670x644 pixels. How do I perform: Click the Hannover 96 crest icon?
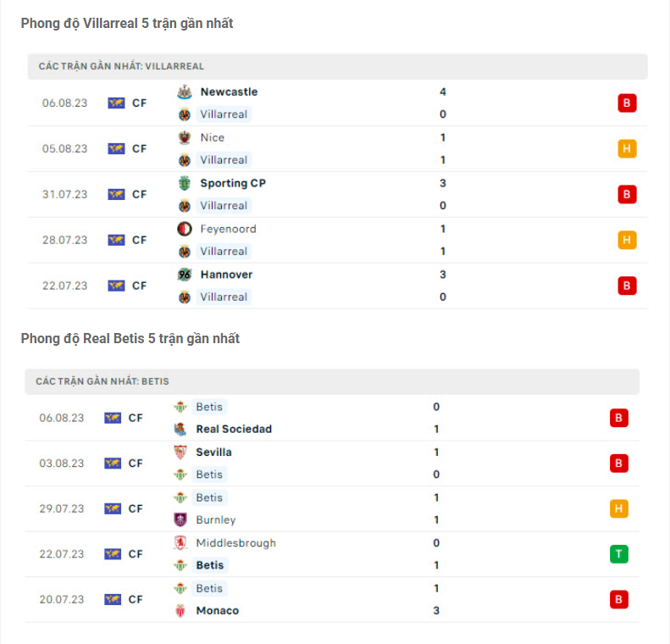(x=185, y=275)
